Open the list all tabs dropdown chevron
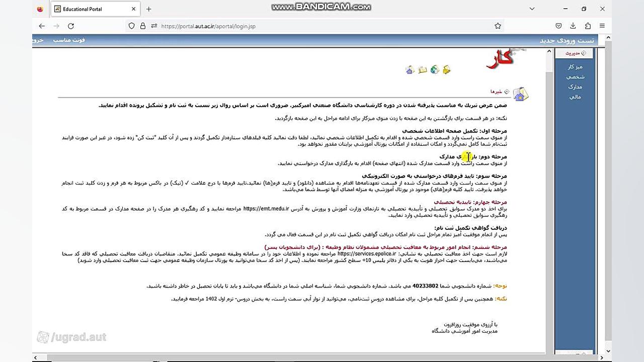The image size is (644, 362). (532, 9)
